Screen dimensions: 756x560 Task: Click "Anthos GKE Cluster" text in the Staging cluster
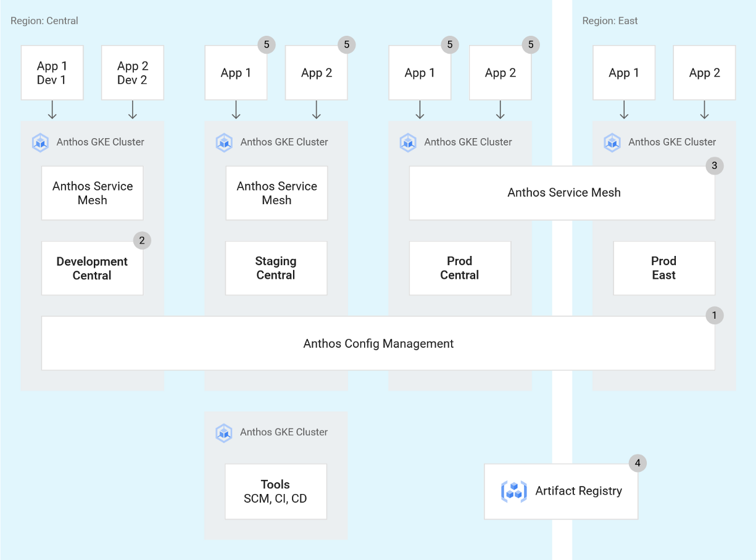[285, 142]
